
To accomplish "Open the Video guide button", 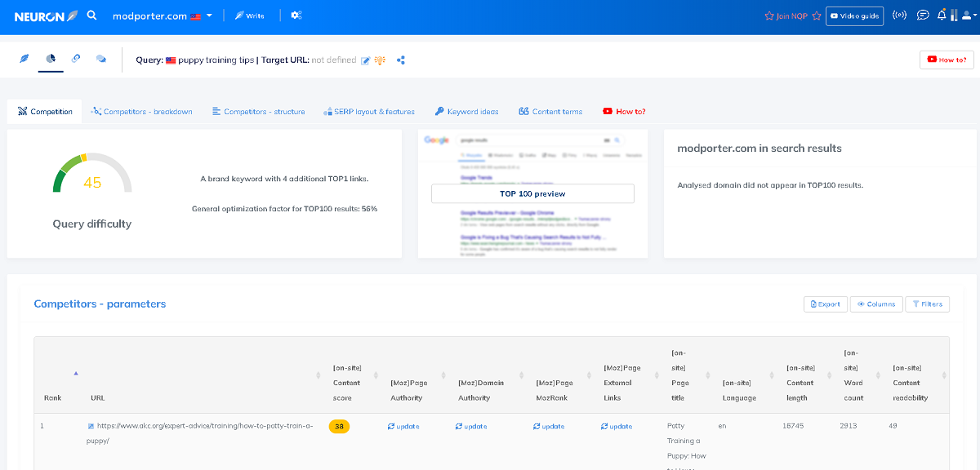I will [855, 16].
